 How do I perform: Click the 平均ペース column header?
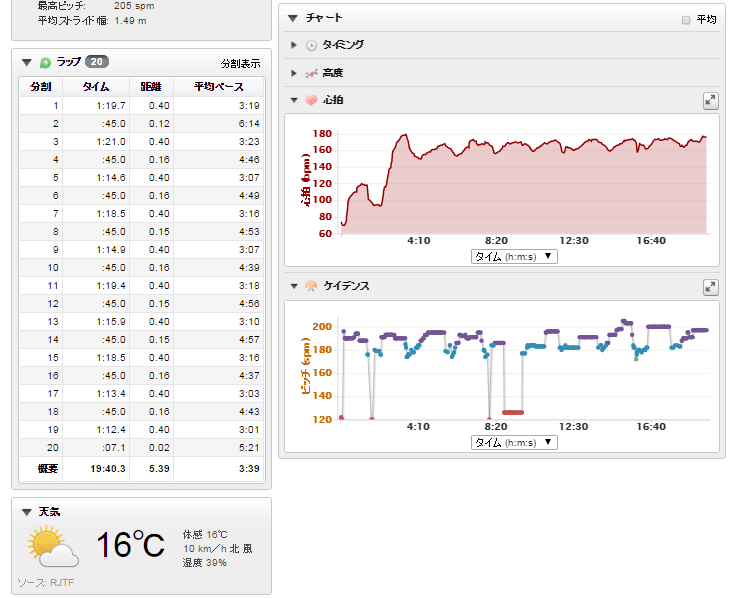pyautogui.click(x=218, y=87)
